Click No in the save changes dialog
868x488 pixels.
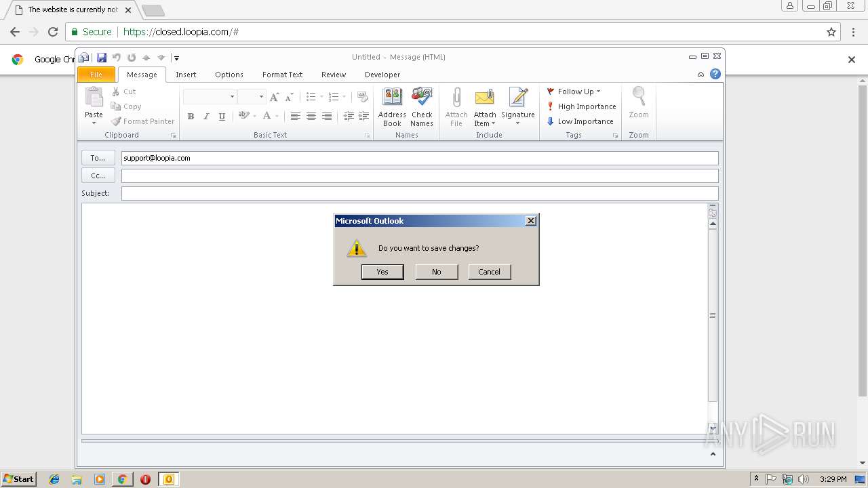tap(437, 272)
